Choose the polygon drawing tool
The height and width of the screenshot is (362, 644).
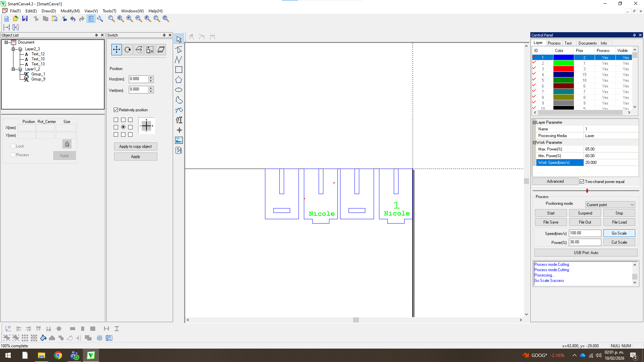(x=179, y=80)
